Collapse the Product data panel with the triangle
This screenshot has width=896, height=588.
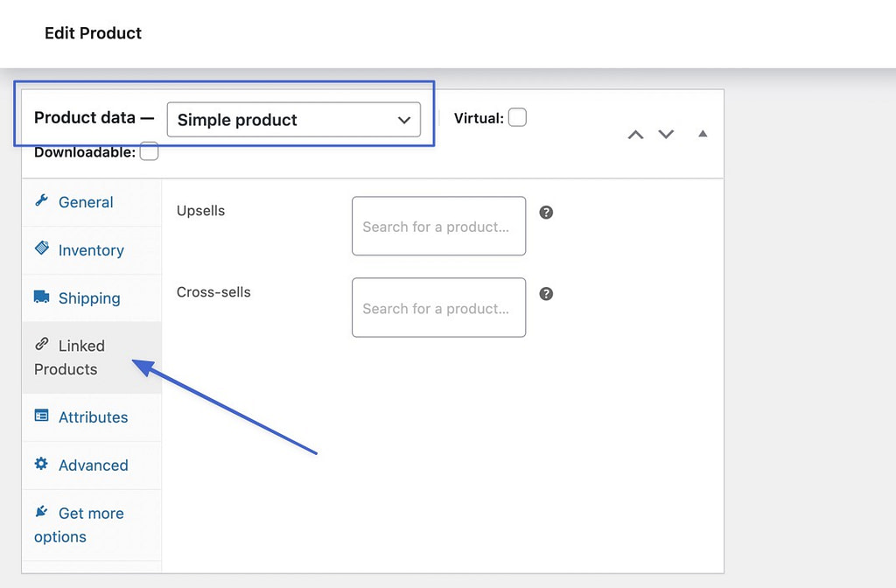[702, 134]
